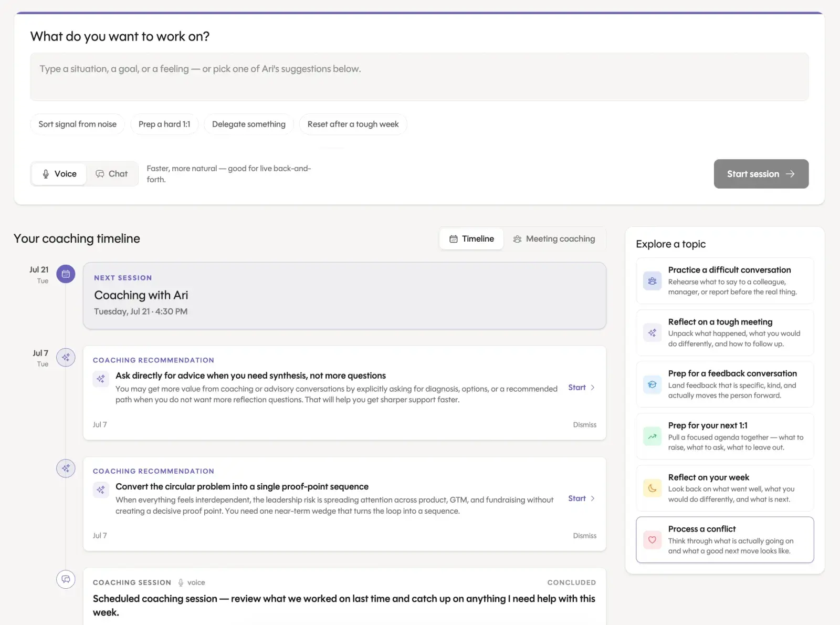
Task: Click graduation cap icon for feedback conversation prep
Action: [652, 384]
